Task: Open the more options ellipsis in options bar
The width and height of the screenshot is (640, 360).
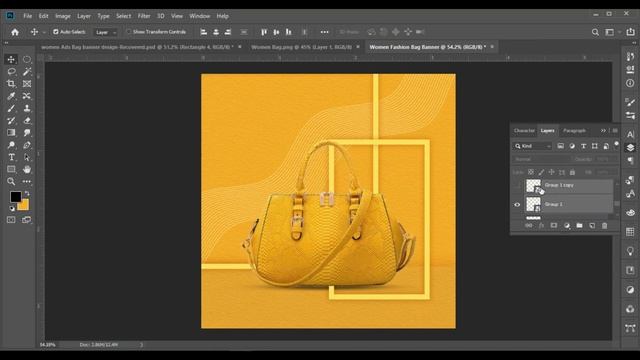Action: click(x=324, y=32)
